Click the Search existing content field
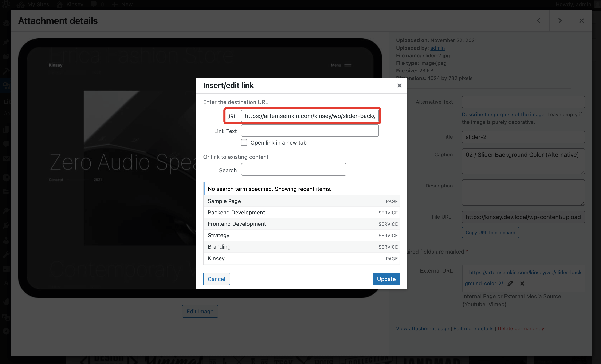 293,170
